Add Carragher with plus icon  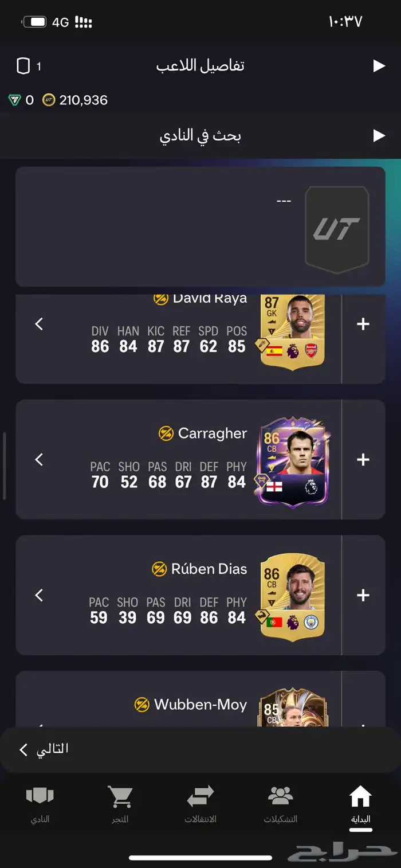pyautogui.click(x=363, y=460)
